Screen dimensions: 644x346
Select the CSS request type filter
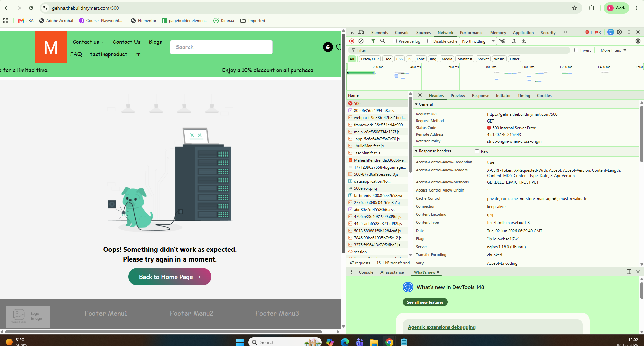coord(399,59)
